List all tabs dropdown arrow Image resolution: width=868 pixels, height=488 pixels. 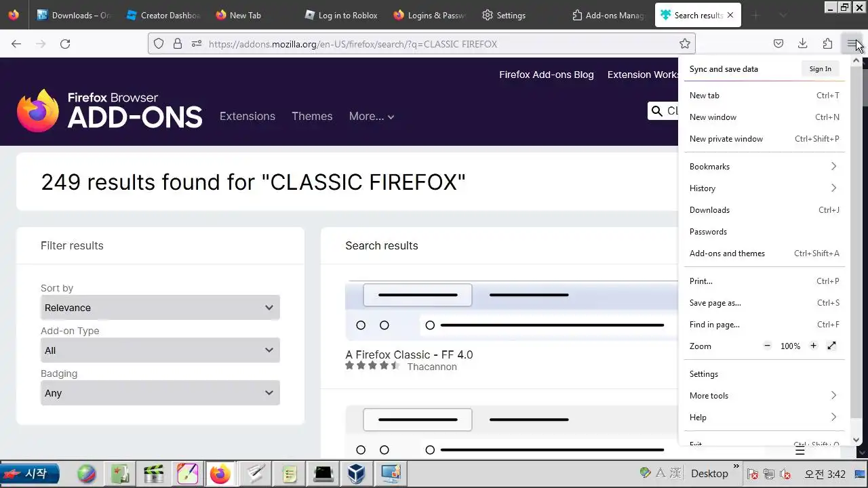click(x=783, y=15)
